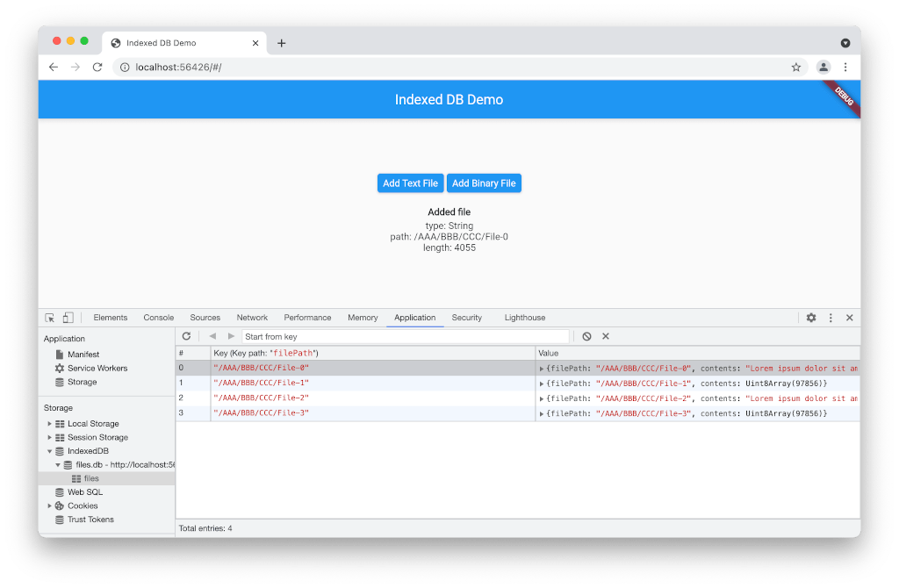Open DevTools settings gear
The width and height of the screenshot is (899, 588).
click(810, 318)
